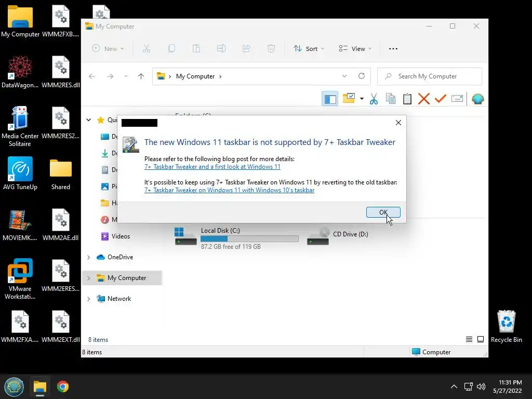532x399 pixels.
Task: Select VMware Workstation desktop shortcut
Action: (20, 279)
